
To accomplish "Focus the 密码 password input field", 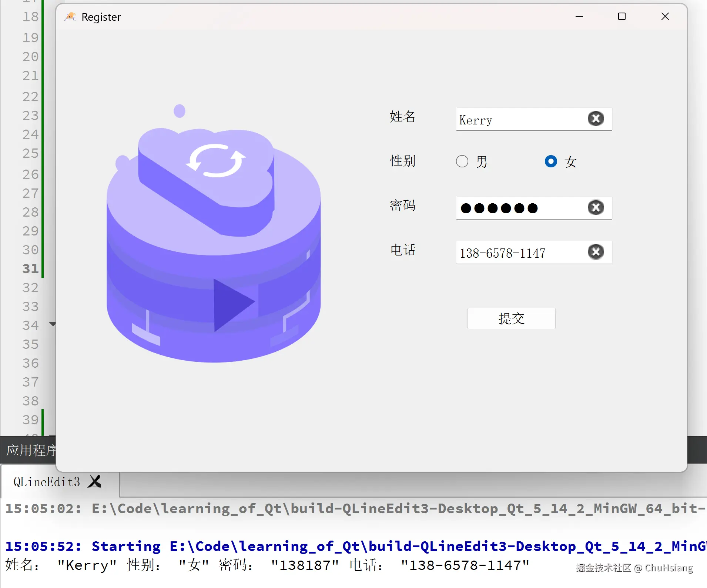I will pyautogui.click(x=534, y=208).
